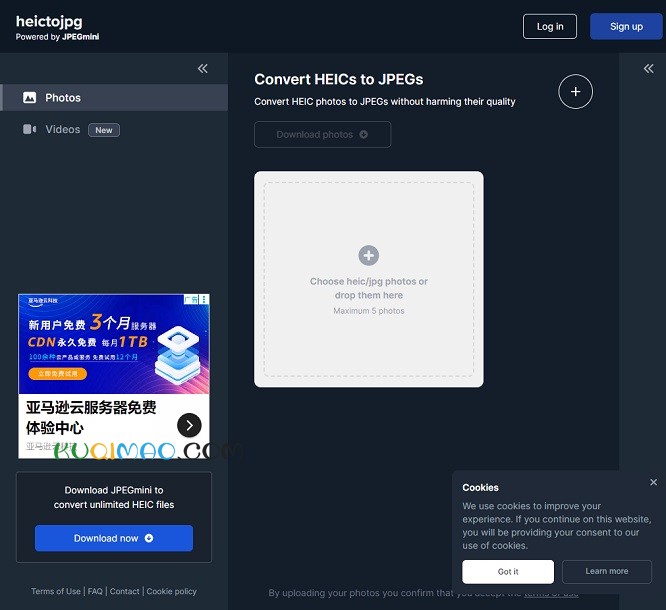Open the Videos sidebar item
Viewport: 666px width, 610px height.
pos(62,130)
